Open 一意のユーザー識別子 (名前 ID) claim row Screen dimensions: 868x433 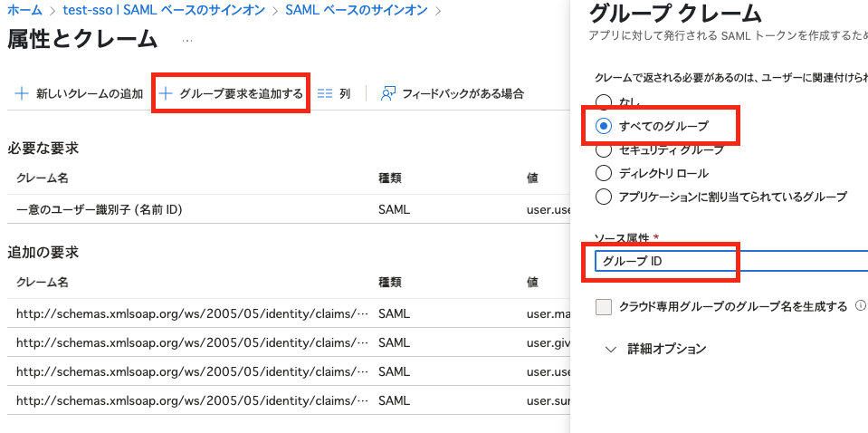[289, 209]
